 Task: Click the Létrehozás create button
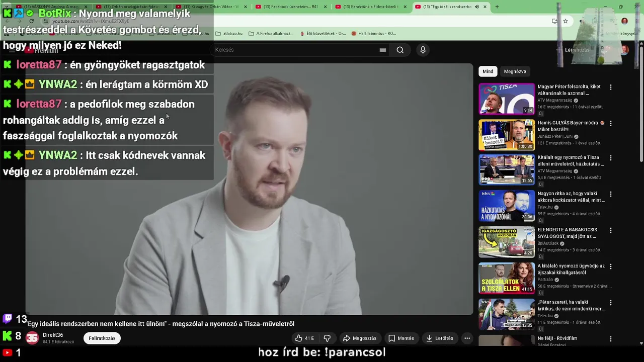573,50
